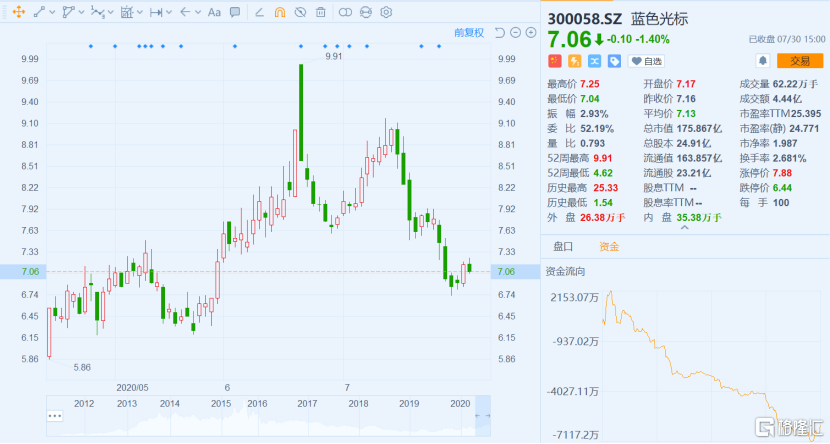Click the sync refresh circular icon
This screenshot has height=444, width=830.
[x=366, y=12]
